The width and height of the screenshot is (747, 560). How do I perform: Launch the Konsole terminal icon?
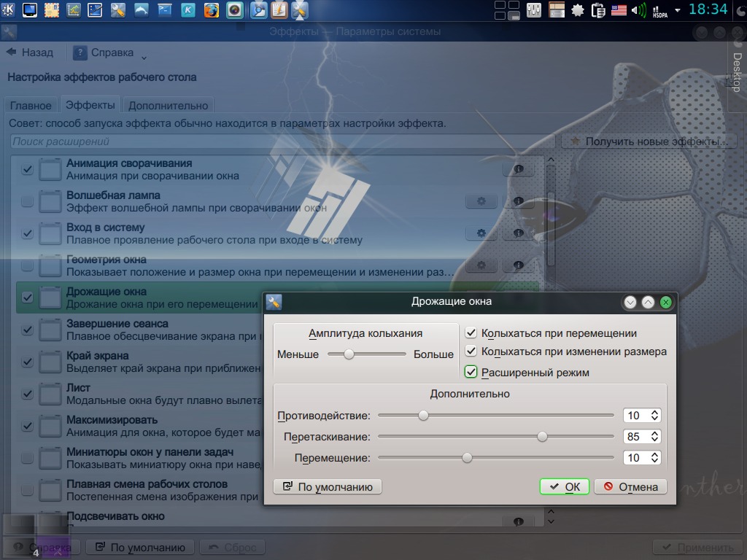164,10
